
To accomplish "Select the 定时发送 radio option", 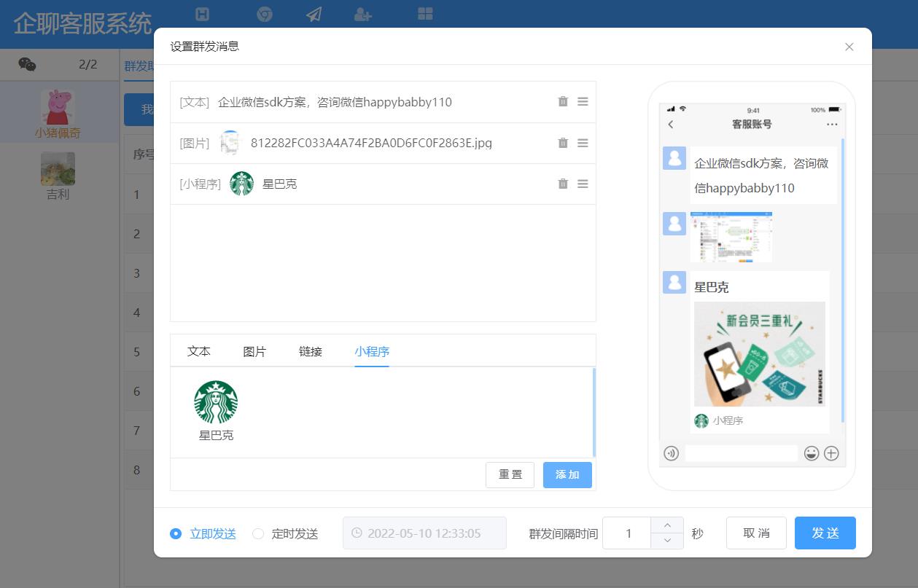I will tap(257, 533).
